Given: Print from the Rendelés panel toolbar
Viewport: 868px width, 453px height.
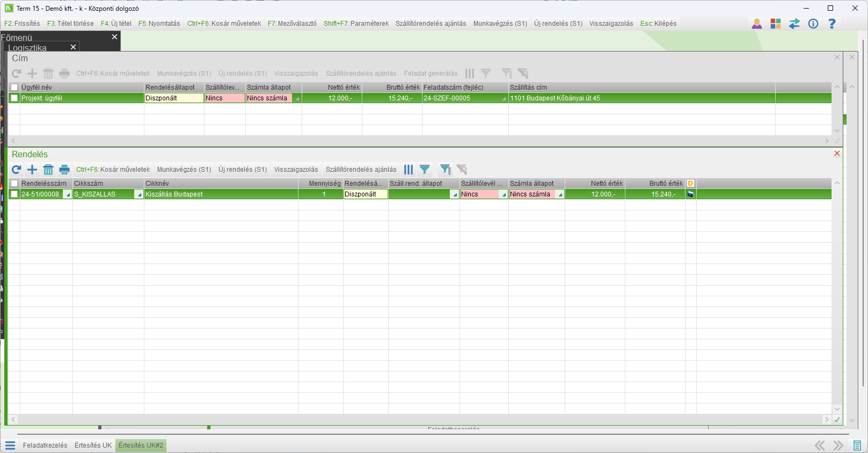Looking at the screenshot, I should [x=64, y=170].
